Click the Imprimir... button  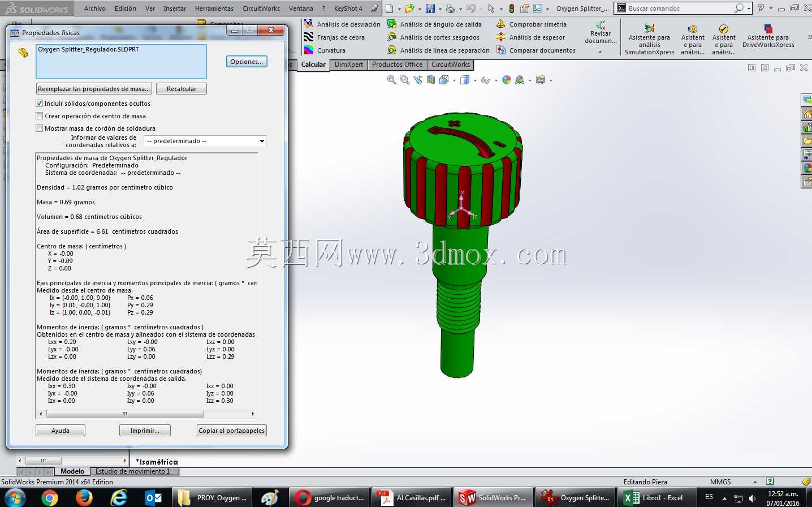click(145, 431)
